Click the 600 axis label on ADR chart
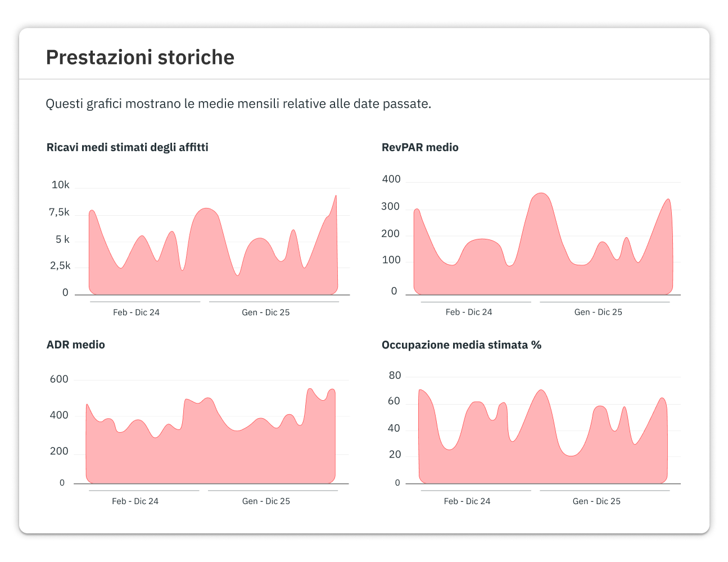The height and width of the screenshot is (562, 728). [59, 379]
